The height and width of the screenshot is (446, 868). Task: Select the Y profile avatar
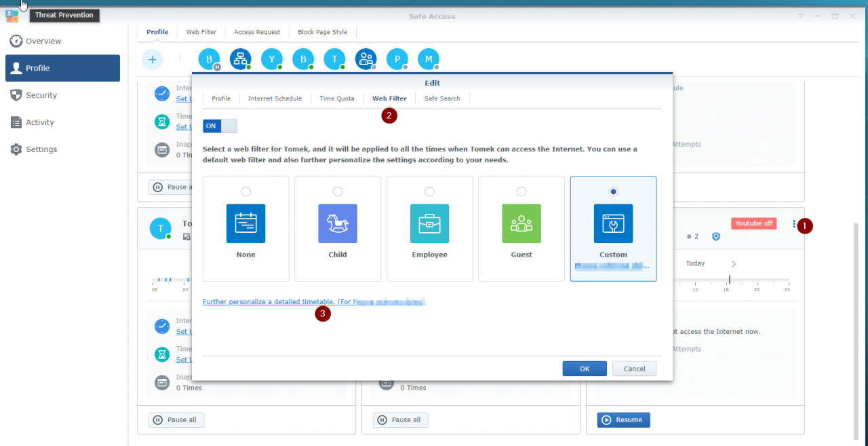click(271, 60)
